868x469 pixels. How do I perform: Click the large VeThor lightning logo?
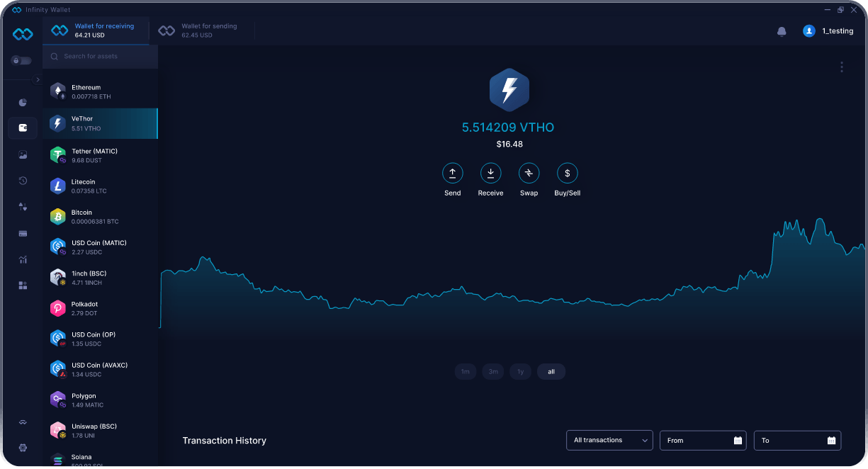point(509,90)
